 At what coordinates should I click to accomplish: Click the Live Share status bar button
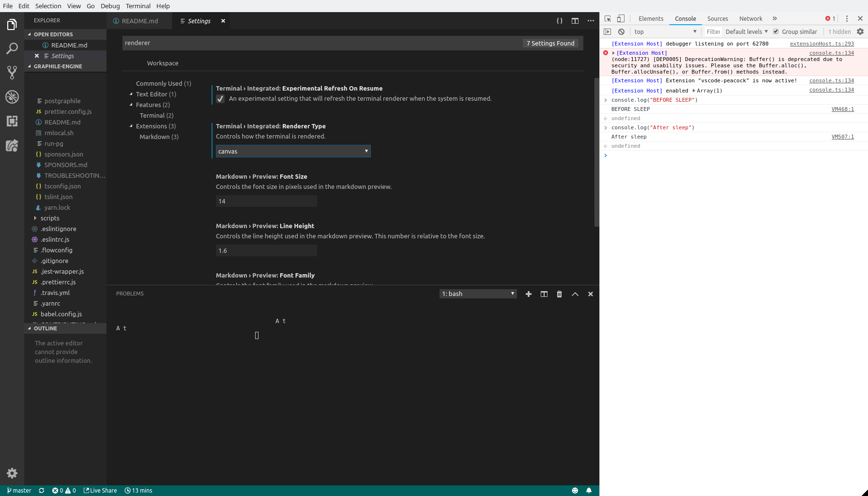[100, 491]
